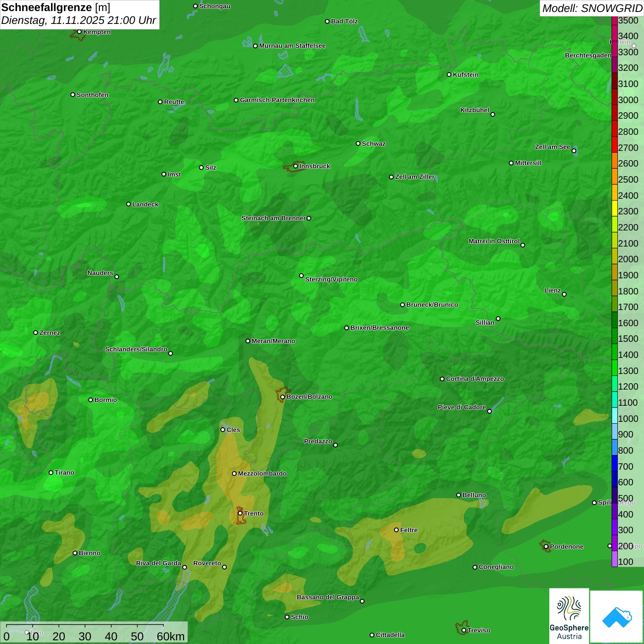This screenshot has height=644, width=644.
Task: Click the Bormio location dot
Action: point(91,400)
